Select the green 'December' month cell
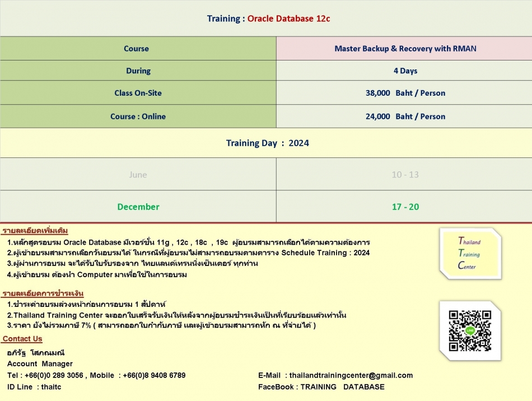 (138, 206)
